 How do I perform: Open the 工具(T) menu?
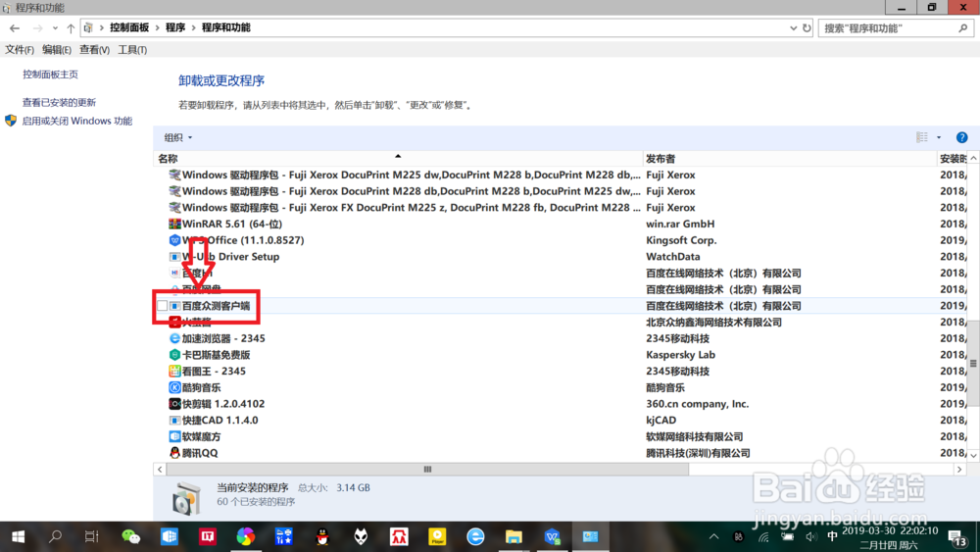click(x=132, y=50)
